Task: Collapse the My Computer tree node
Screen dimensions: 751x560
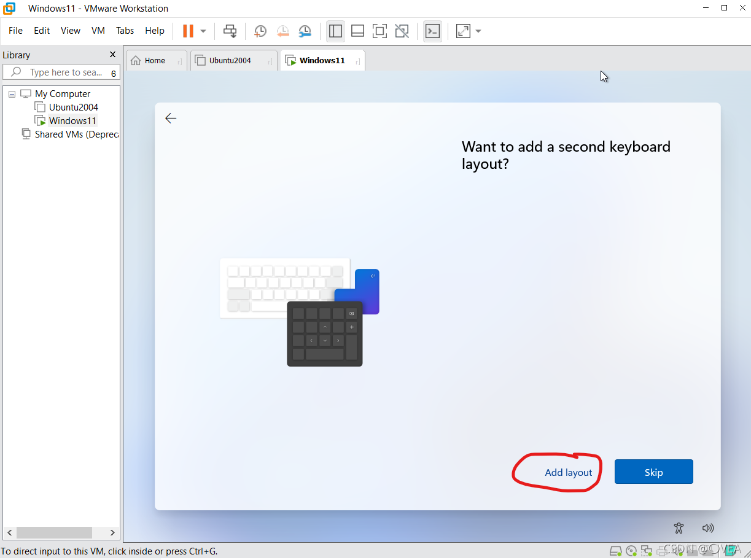Action: 12,94
